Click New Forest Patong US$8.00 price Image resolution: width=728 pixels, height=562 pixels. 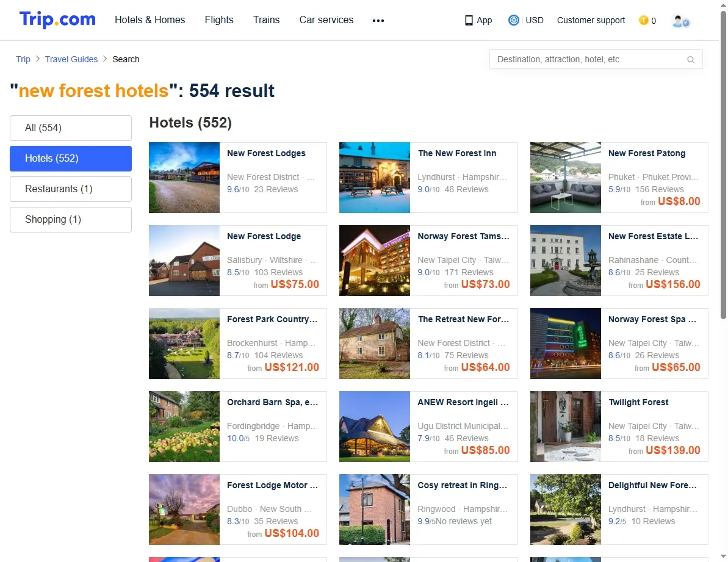679,201
